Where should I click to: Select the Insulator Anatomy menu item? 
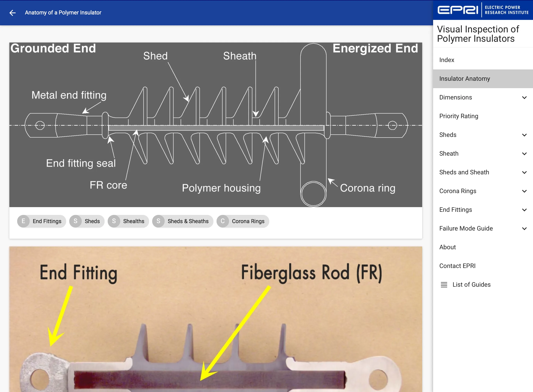[464, 79]
